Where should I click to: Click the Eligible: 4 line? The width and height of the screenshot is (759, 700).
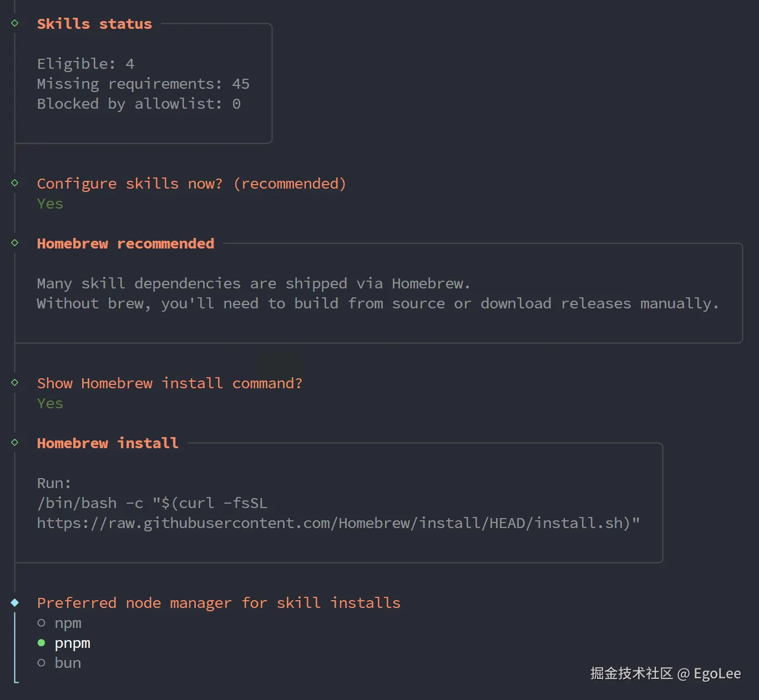(85, 64)
